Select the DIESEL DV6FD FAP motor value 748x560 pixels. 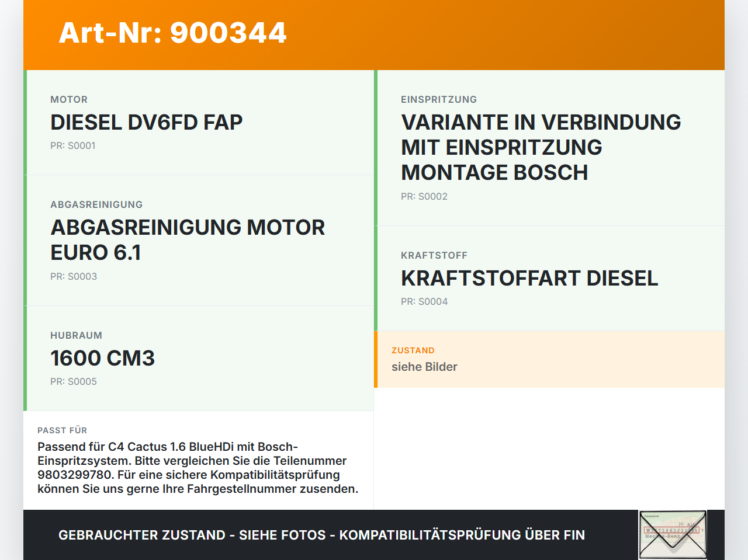[x=146, y=122]
